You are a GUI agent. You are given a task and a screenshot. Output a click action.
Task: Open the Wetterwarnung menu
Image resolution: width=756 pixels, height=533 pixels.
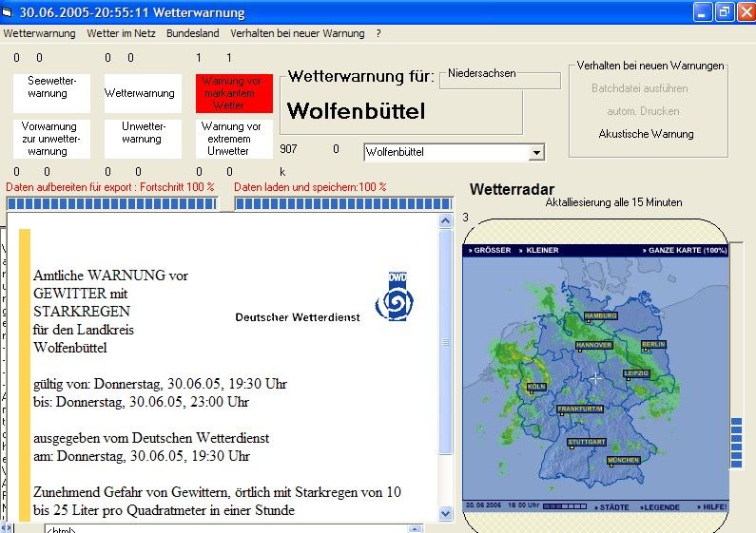(39, 33)
